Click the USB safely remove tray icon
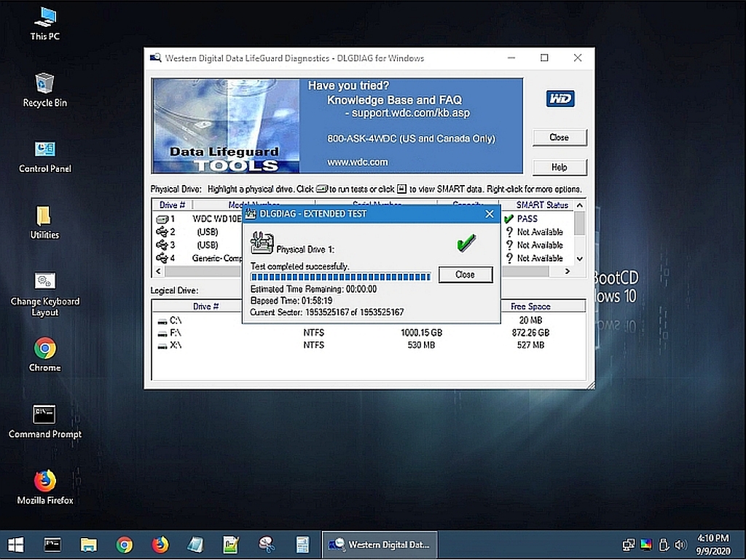The width and height of the screenshot is (746, 560). coord(664,545)
